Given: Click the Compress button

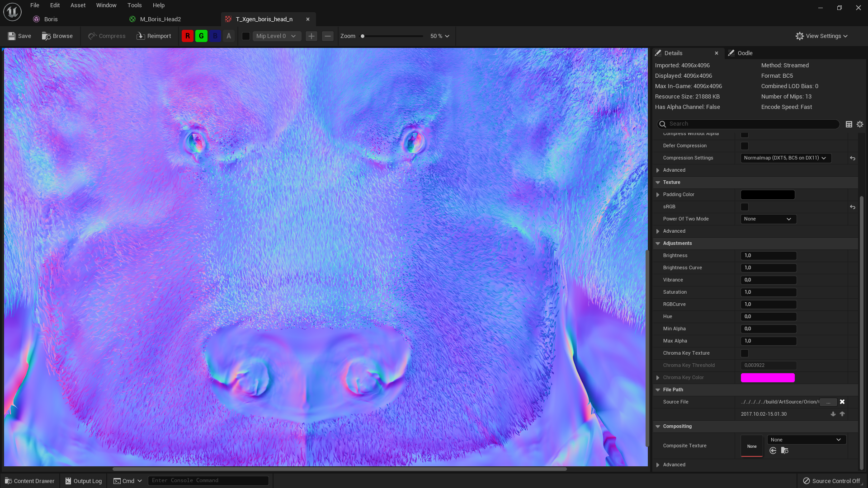Looking at the screenshot, I should [x=107, y=36].
